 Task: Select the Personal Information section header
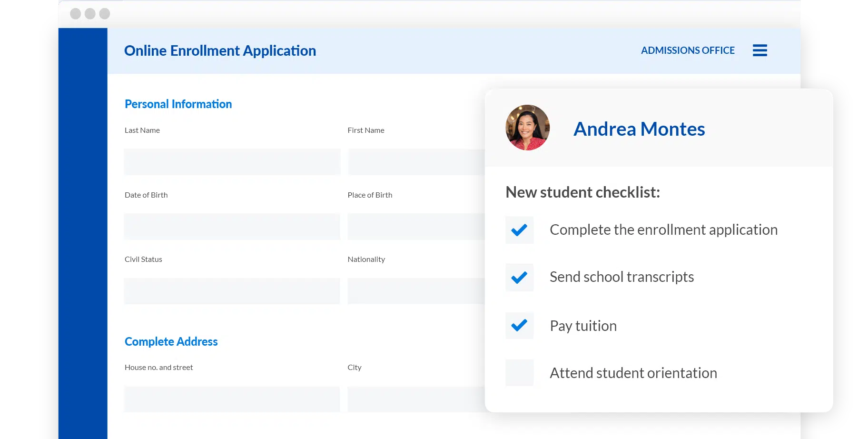[178, 104]
